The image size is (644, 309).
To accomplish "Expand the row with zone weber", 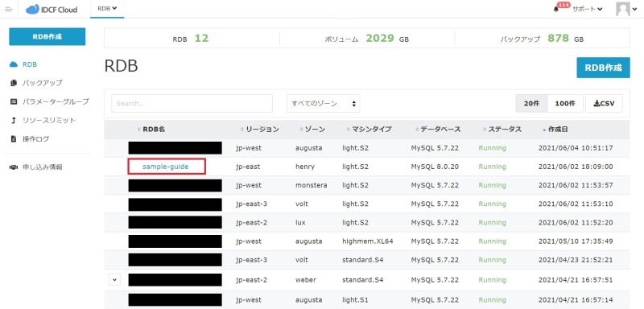I will coord(115,280).
